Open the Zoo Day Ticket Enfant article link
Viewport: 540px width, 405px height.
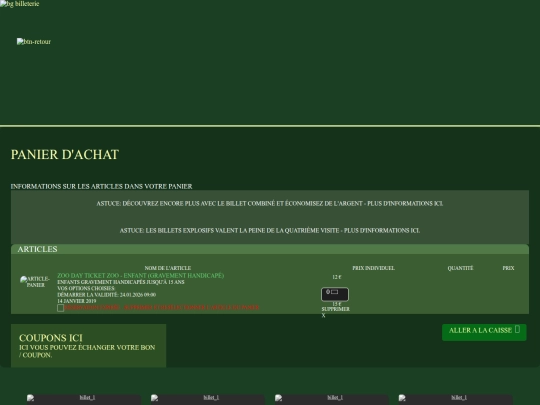[x=141, y=276]
